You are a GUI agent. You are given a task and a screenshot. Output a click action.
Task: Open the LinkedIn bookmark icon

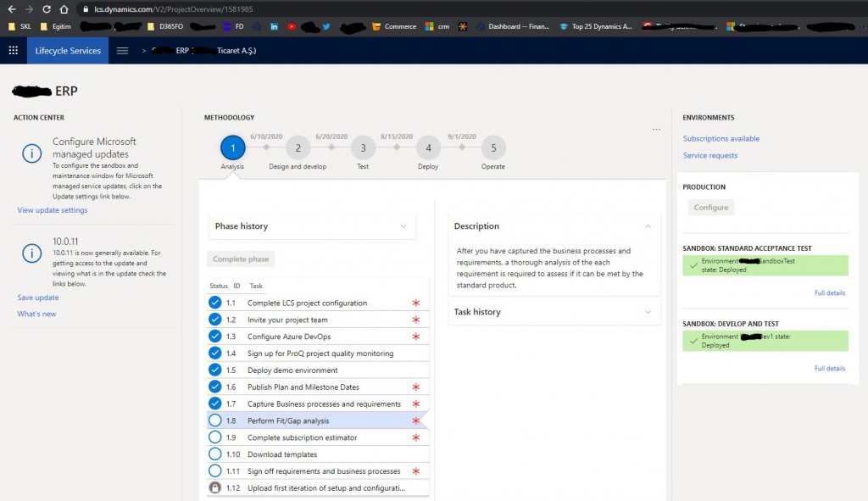coord(274,26)
